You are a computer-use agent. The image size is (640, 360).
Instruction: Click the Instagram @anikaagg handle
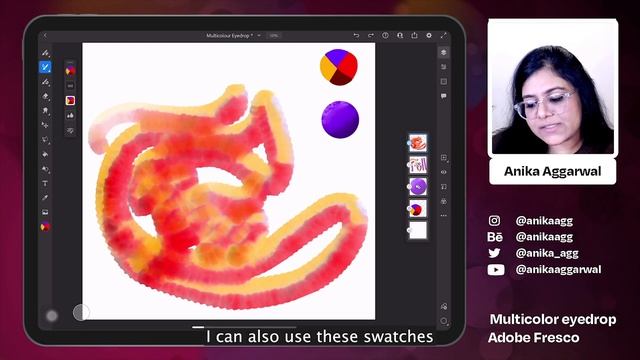pos(544,221)
